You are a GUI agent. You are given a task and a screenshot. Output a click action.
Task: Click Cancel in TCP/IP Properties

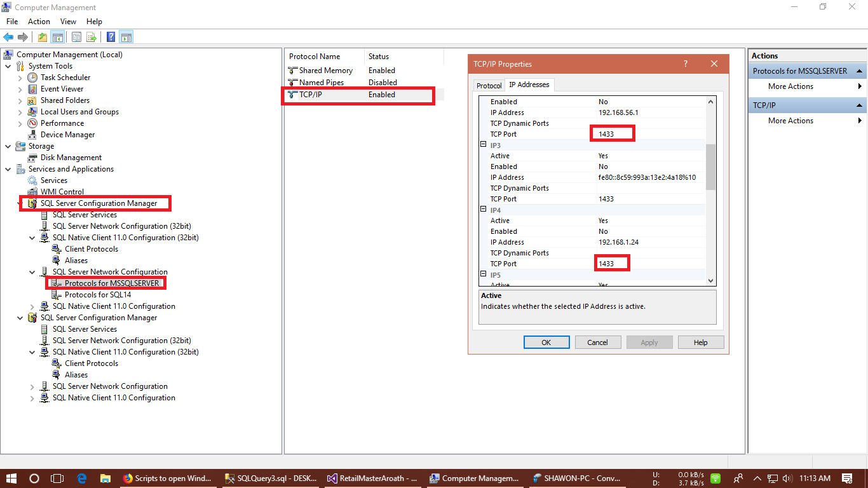[x=597, y=342]
